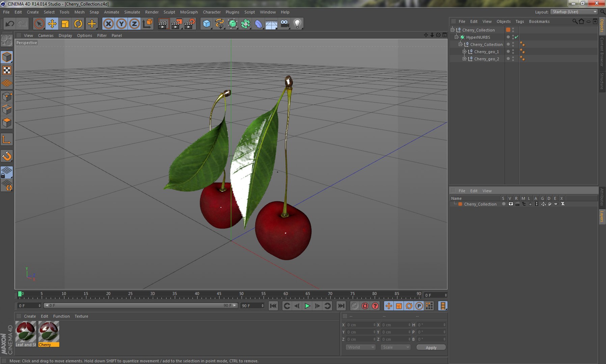Expand Cherry_geo_1 in object tree

(464, 52)
